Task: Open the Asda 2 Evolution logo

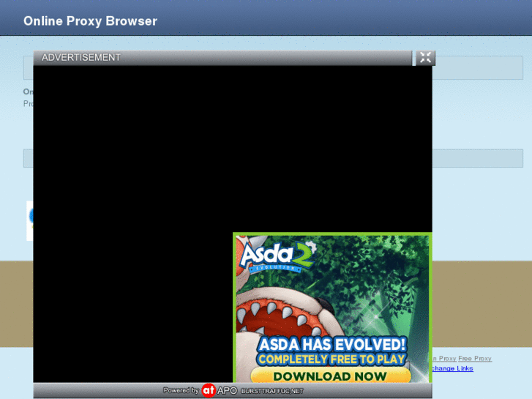Action: point(277,256)
